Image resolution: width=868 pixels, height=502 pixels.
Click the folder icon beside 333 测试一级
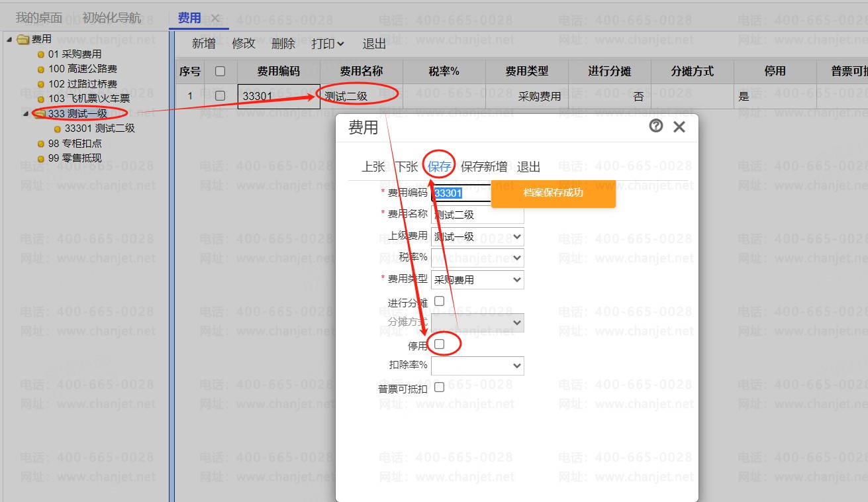40,114
